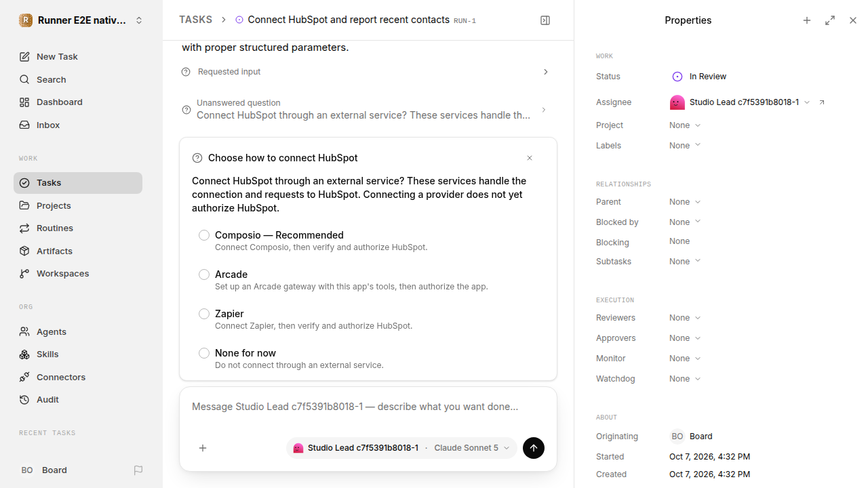
Task: Toggle the side panel icon in header
Action: click(x=545, y=20)
